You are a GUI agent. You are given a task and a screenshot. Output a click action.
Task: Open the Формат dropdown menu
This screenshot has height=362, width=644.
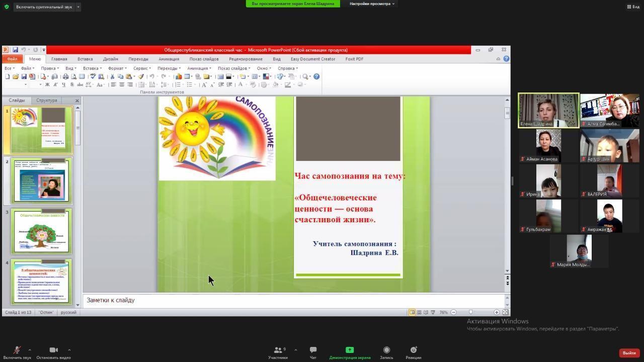point(117,68)
